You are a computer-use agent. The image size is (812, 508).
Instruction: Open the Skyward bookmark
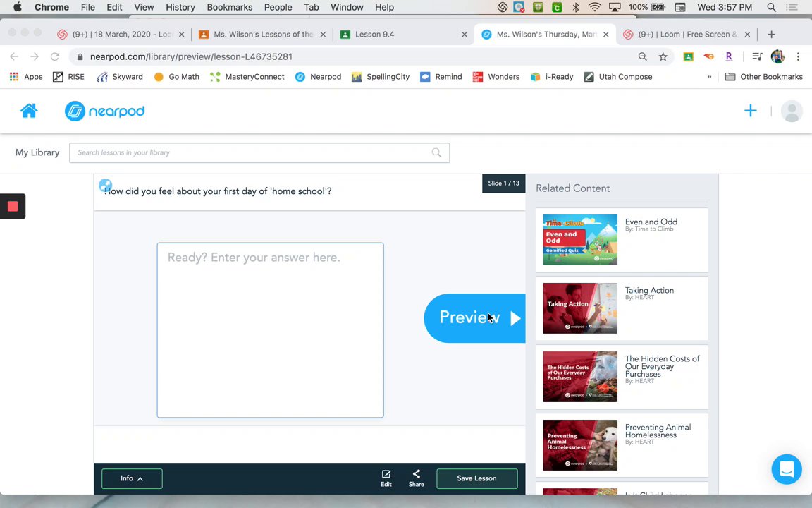coord(120,77)
